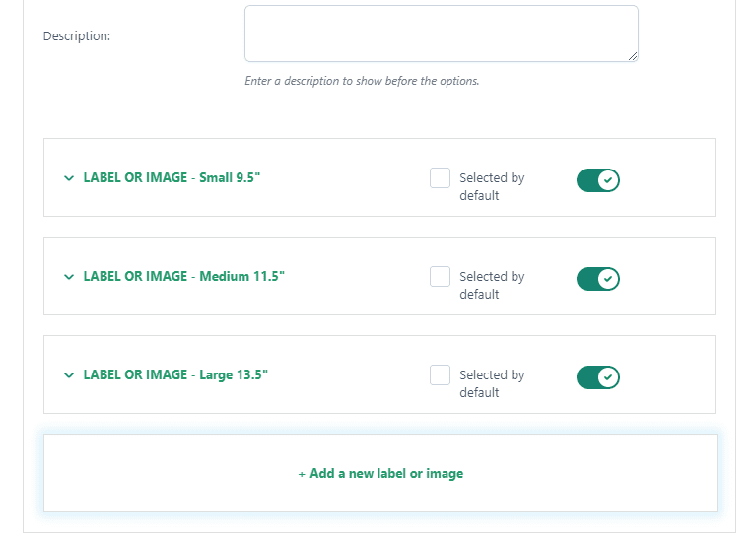Click the Description textarea resize handle
Screen dimensions: 756x543
point(633,56)
